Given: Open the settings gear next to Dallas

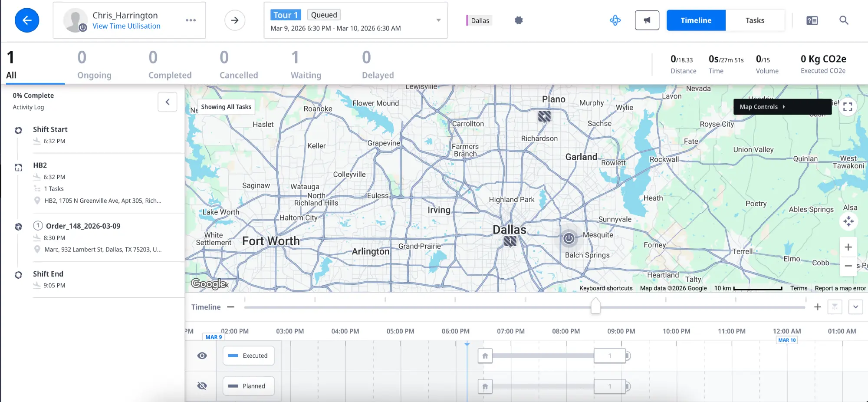Looking at the screenshot, I should [518, 20].
